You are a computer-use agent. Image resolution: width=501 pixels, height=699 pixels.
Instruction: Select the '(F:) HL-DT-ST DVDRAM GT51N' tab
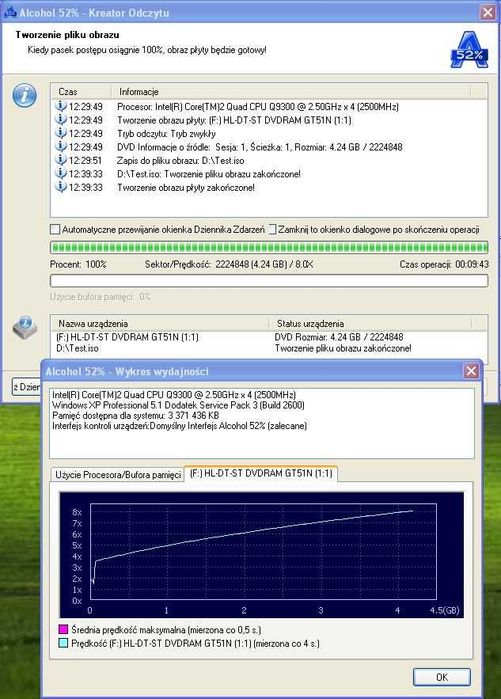coord(261,473)
